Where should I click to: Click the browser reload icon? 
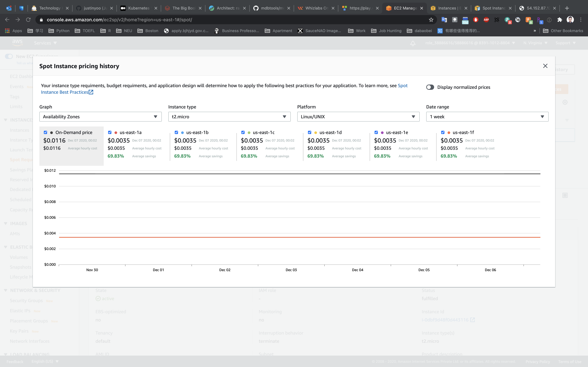(28, 20)
